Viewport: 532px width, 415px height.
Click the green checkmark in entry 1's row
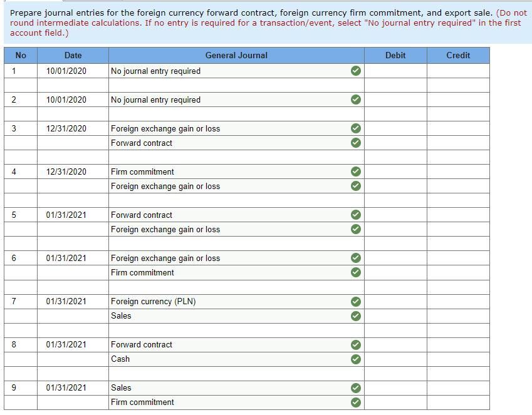pos(355,71)
